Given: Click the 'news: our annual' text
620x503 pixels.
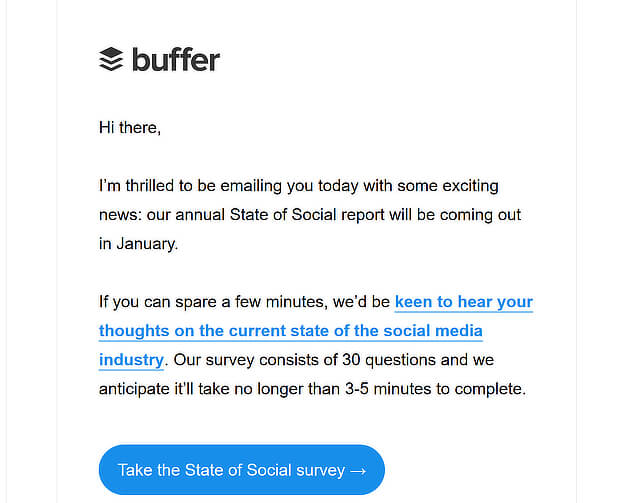Looking at the screenshot, I should click(162, 215).
